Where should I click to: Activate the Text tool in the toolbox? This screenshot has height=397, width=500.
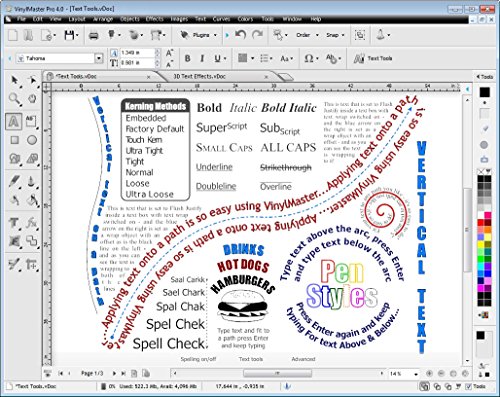(14, 121)
